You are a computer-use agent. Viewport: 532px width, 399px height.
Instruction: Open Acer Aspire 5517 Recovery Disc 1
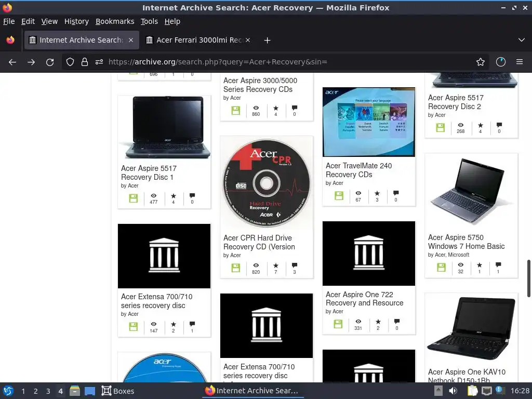(149, 172)
